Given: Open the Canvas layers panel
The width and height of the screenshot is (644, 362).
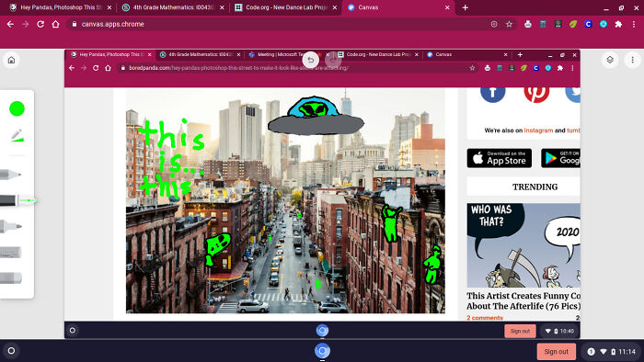Looking at the screenshot, I should 610,61.
